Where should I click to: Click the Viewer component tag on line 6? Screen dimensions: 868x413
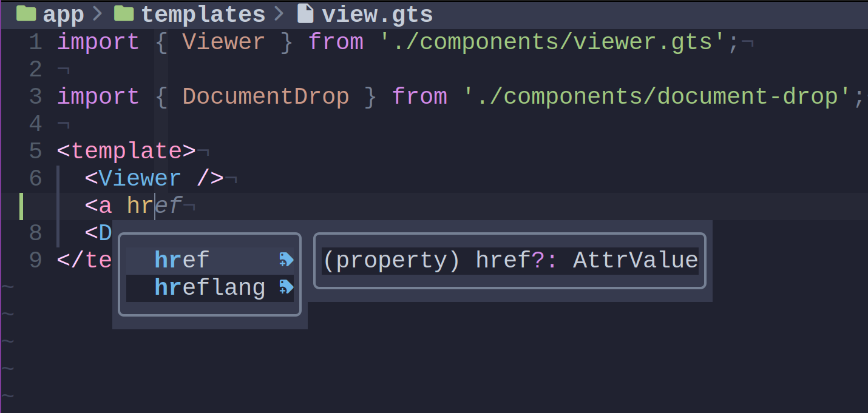(138, 178)
